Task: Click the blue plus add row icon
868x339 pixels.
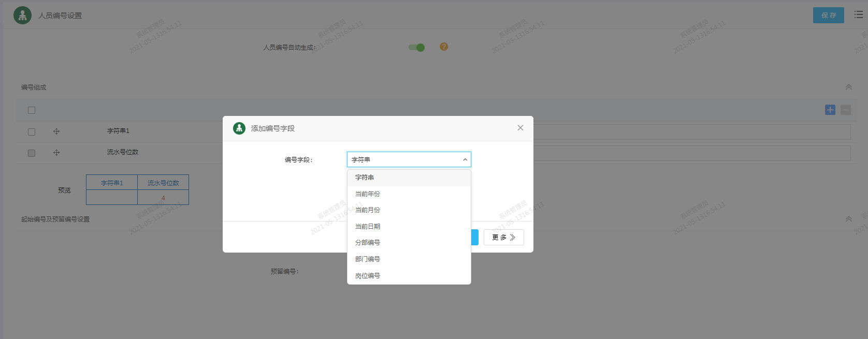Action: [830, 110]
